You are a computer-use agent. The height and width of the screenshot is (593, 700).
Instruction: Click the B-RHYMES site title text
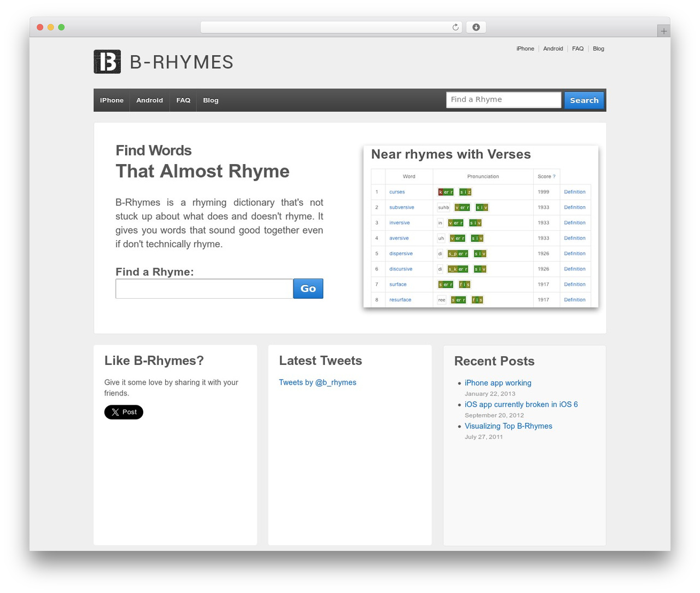pyautogui.click(x=182, y=62)
